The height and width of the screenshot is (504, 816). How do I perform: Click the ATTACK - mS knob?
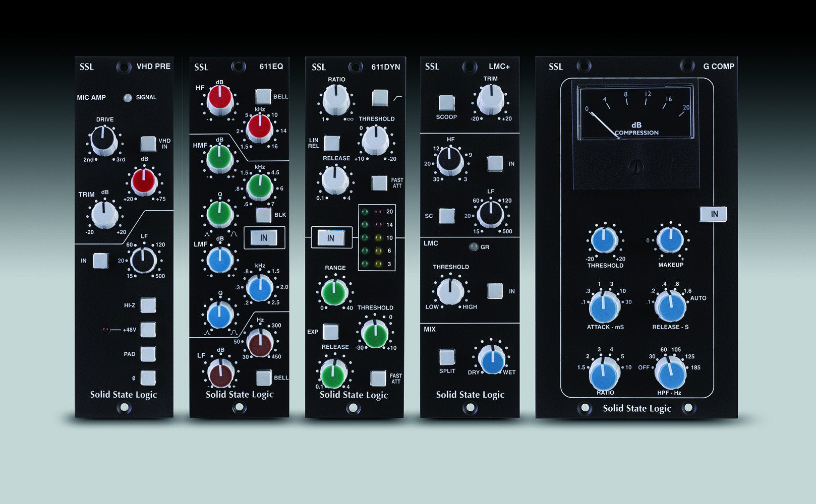point(604,307)
